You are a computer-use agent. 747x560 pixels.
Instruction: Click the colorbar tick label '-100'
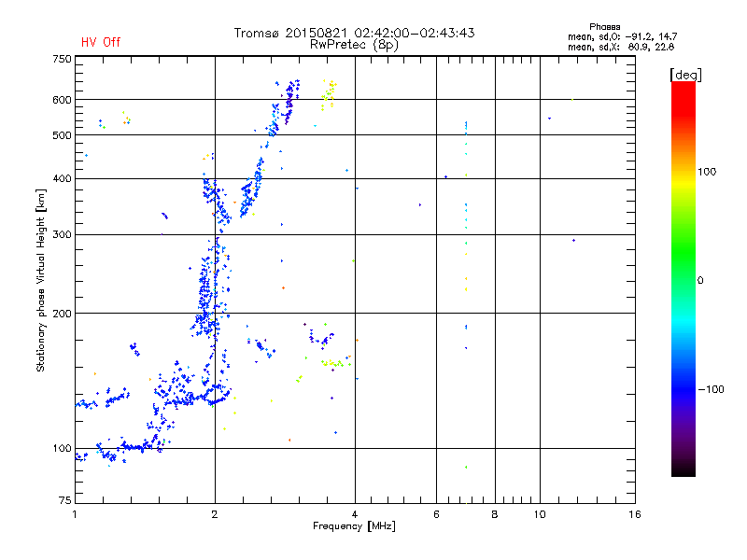[711, 389]
